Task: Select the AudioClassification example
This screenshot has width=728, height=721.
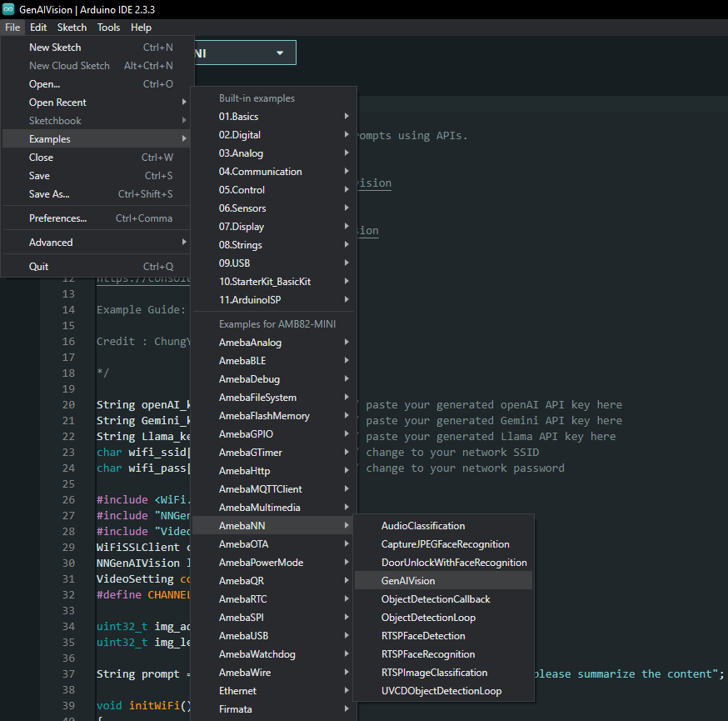Action: click(423, 526)
